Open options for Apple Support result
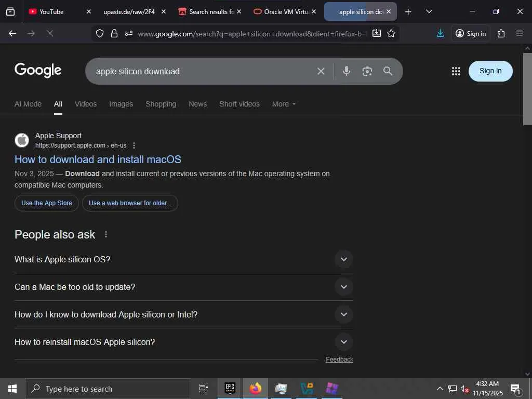 click(x=134, y=145)
